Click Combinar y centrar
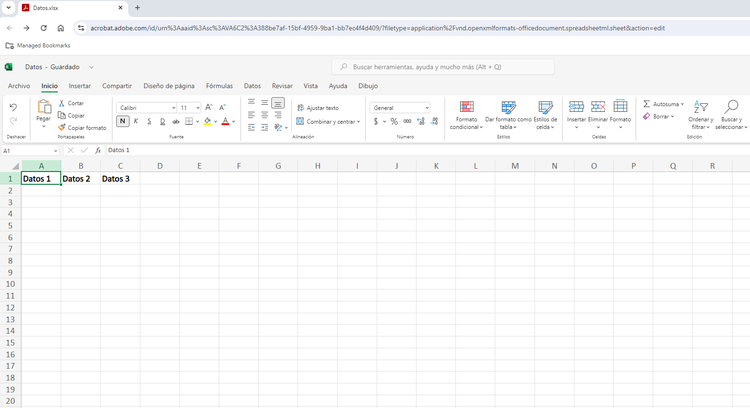 click(x=328, y=121)
